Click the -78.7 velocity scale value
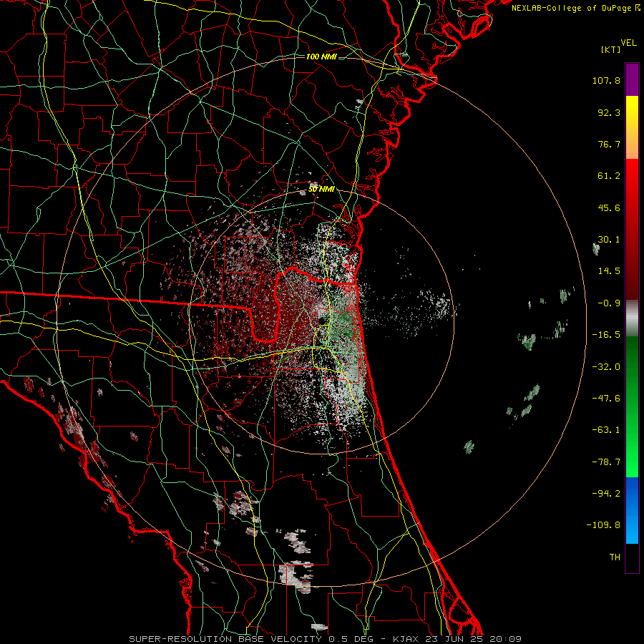This screenshot has height=644, width=644. click(606, 462)
